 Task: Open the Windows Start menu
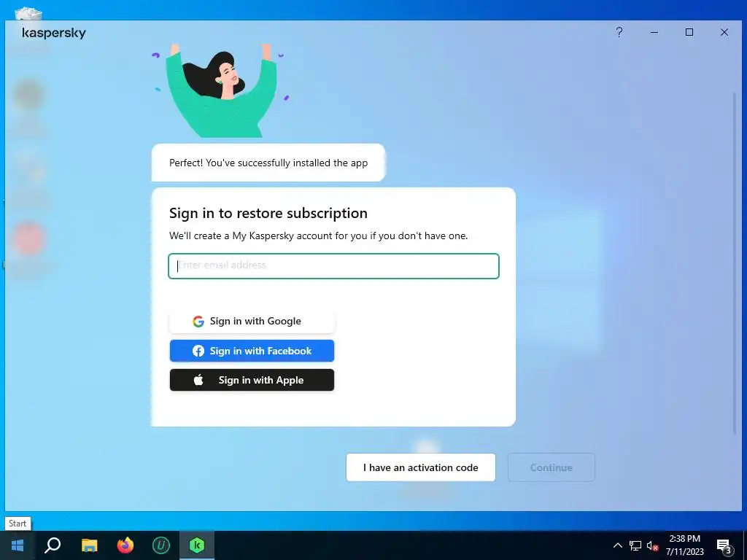coord(18,545)
